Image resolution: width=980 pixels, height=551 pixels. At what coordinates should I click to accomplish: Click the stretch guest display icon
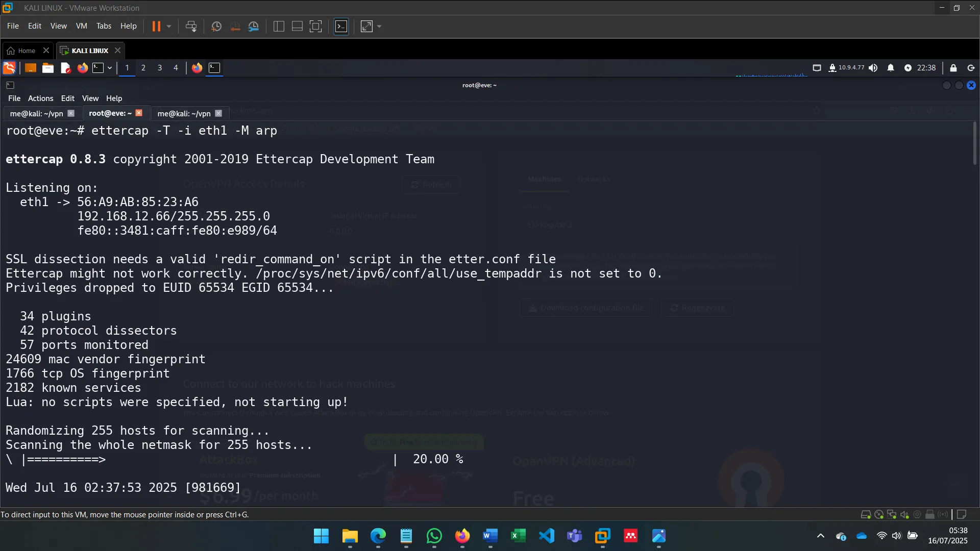[366, 27]
